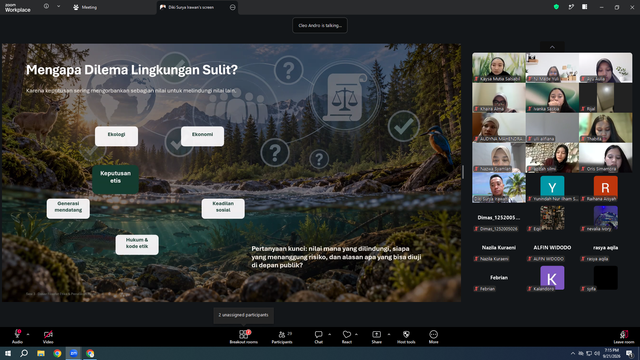Click the K avatar of Kalandoro

552,278
